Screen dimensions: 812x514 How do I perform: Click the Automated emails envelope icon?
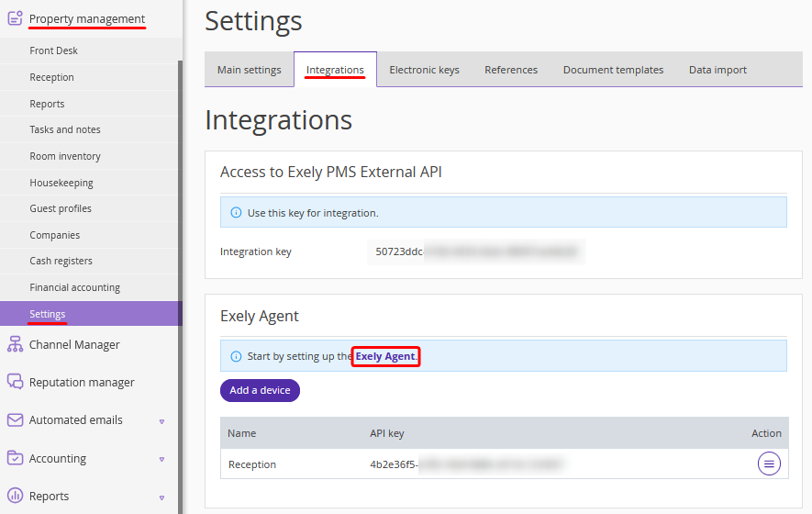[x=15, y=419]
